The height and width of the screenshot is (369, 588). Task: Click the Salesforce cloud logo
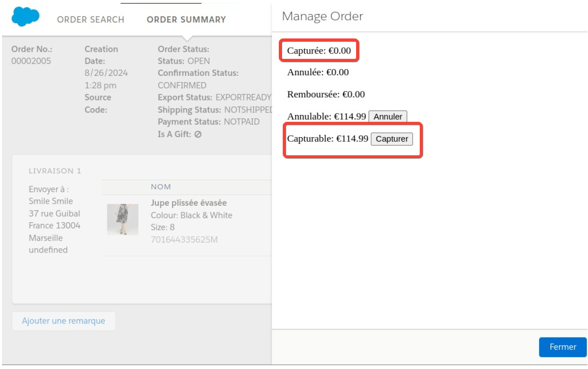click(x=25, y=17)
